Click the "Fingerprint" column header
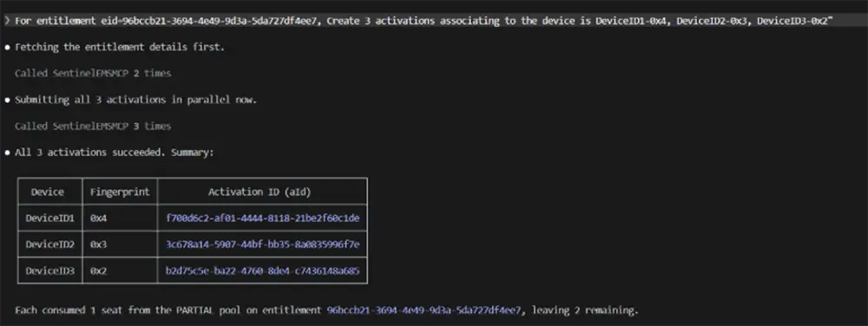The width and height of the screenshot is (868, 326). point(120,192)
